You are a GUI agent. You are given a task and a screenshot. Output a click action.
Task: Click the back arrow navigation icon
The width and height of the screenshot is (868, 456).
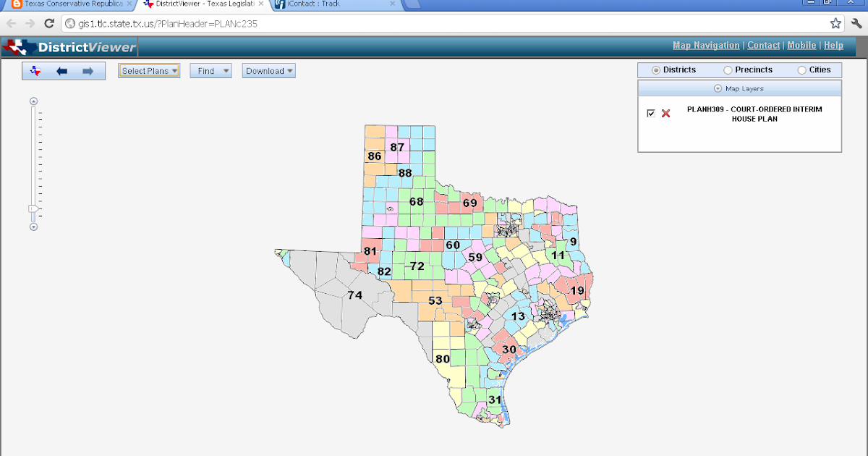(x=62, y=70)
